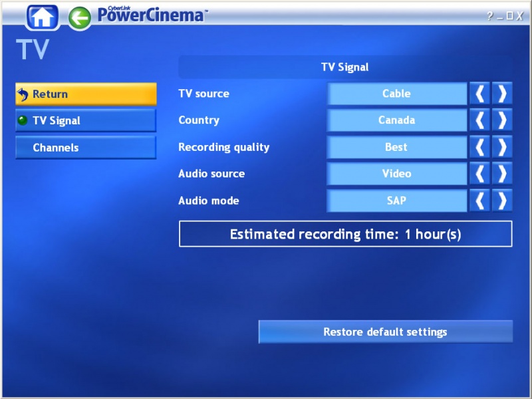Screen dimensions: 532x399
Task: Click the TV heading label icon area
Action: pos(32,48)
